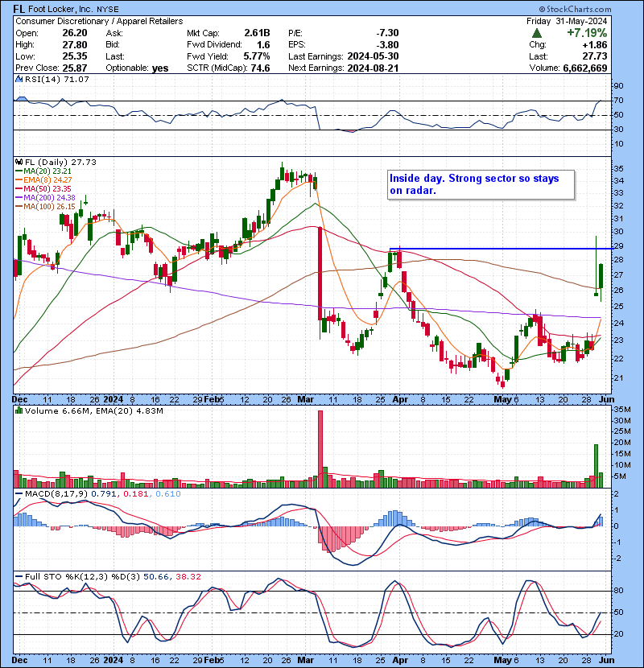Screen dimensions: 644x668
Task: Select the High value 27.80
Action: (x=75, y=45)
